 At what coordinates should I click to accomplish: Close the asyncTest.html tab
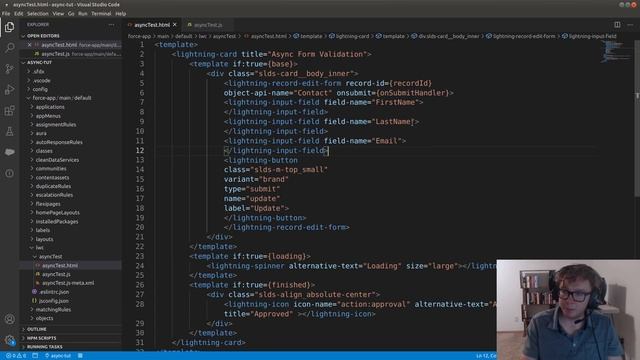pos(175,25)
